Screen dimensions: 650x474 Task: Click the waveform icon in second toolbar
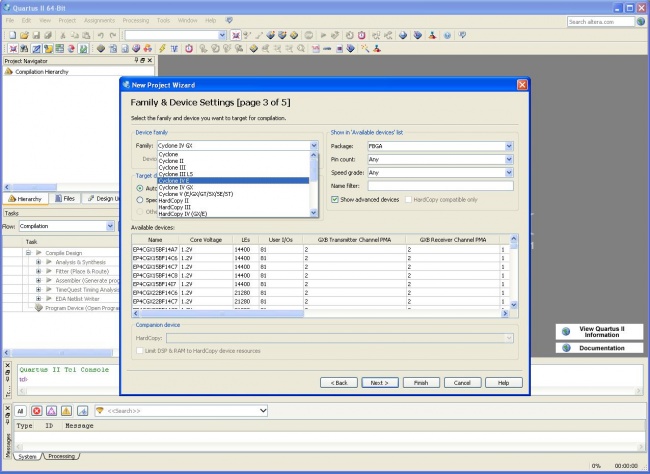pyautogui.click(x=175, y=49)
